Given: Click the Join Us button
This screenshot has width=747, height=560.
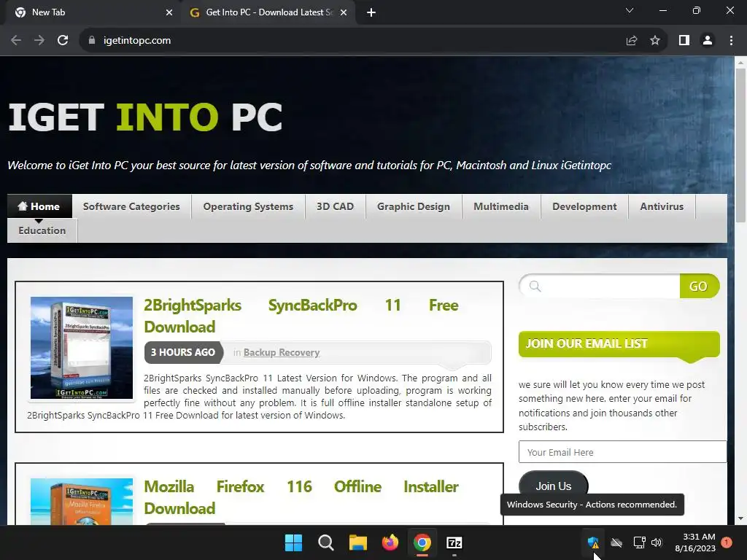Looking at the screenshot, I should 553,486.
